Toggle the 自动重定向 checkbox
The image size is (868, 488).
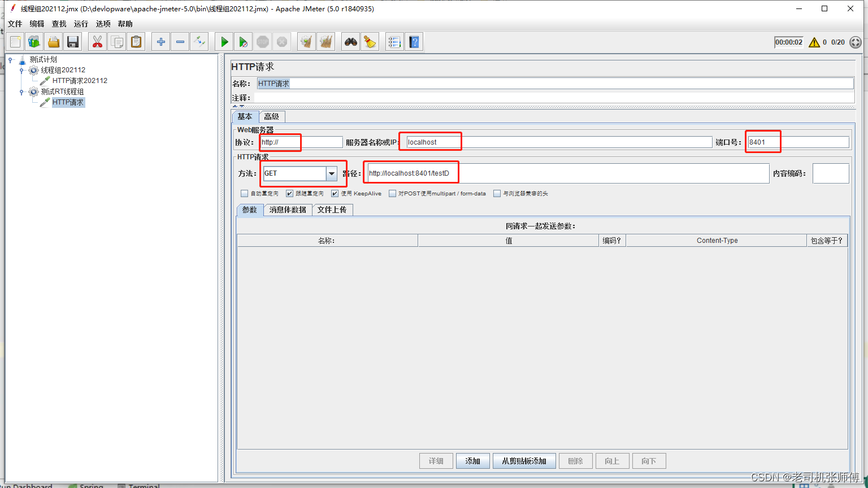coord(244,193)
